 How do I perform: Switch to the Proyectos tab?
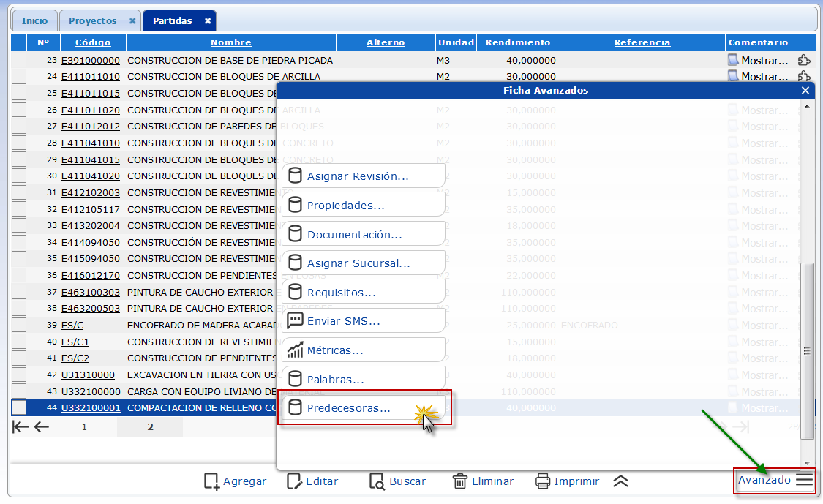[93, 21]
